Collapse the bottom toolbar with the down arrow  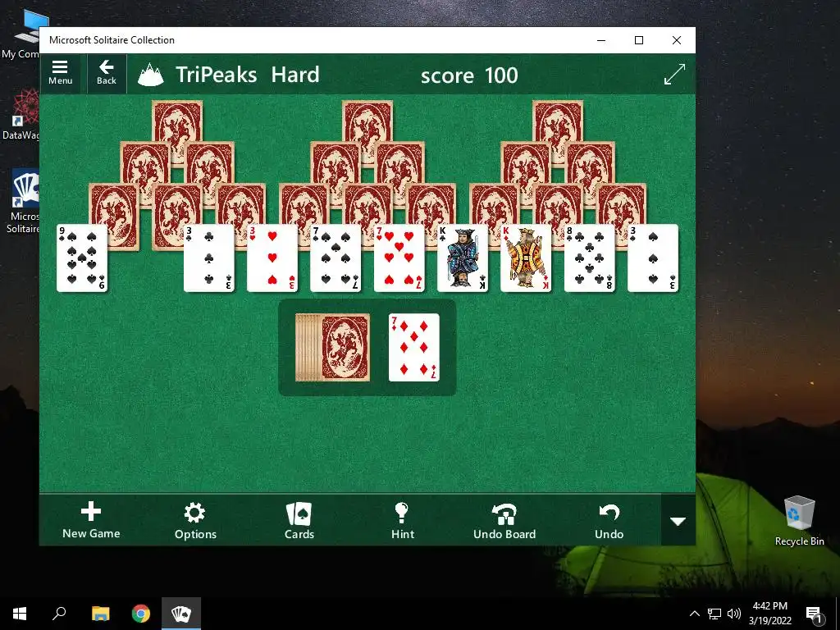[678, 521]
